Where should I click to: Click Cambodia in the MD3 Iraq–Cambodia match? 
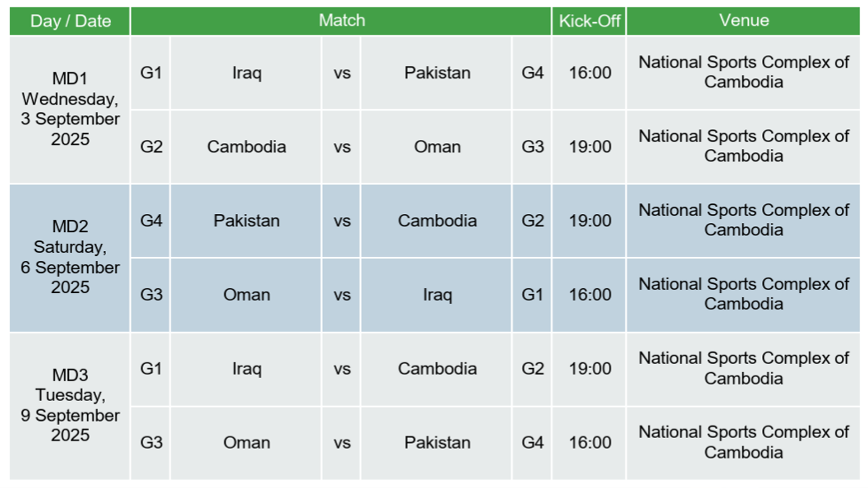pyautogui.click(x=437, y=369)
